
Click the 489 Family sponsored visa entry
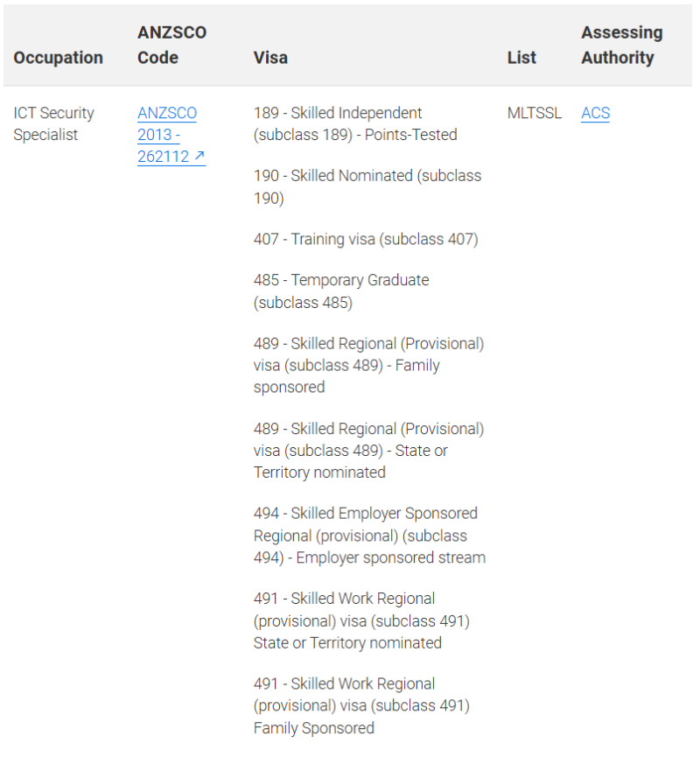(369, 366)
